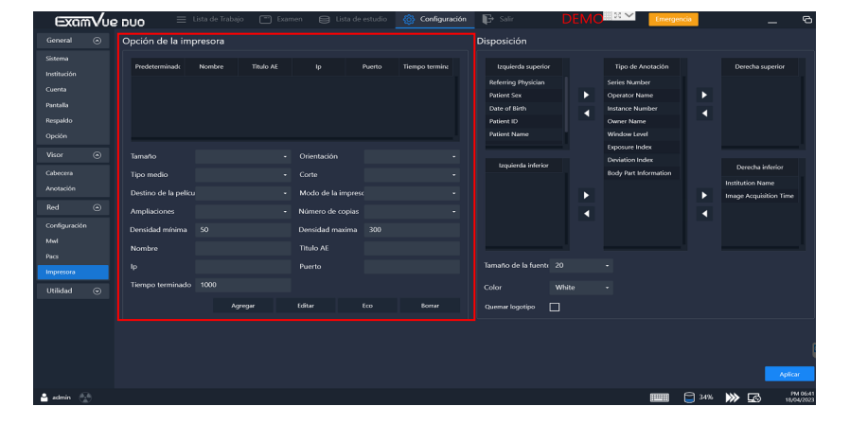The height and width of the screenshot is (424, 868).
Task: Click the right arrow beside Derecha superior list
Action: (x=704, y=96)
